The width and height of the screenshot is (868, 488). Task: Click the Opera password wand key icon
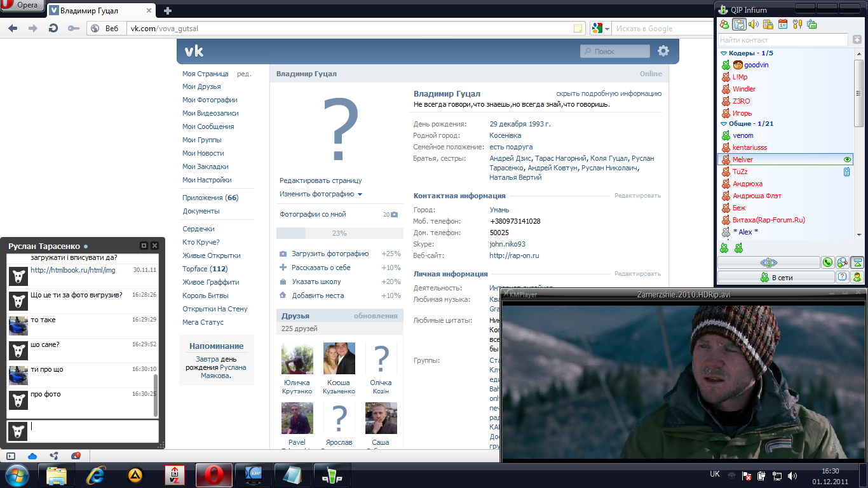pyautogui.click(x=74, y=28)
